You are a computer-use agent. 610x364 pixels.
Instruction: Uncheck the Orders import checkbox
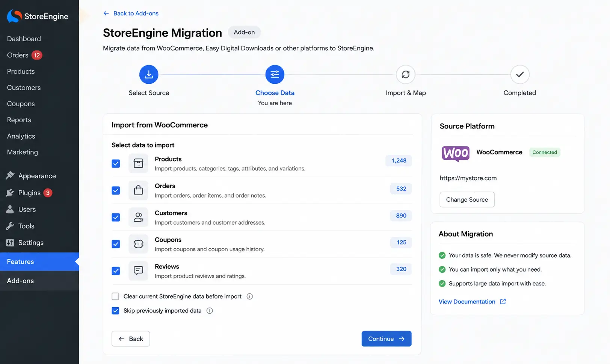tap(116, 190)
